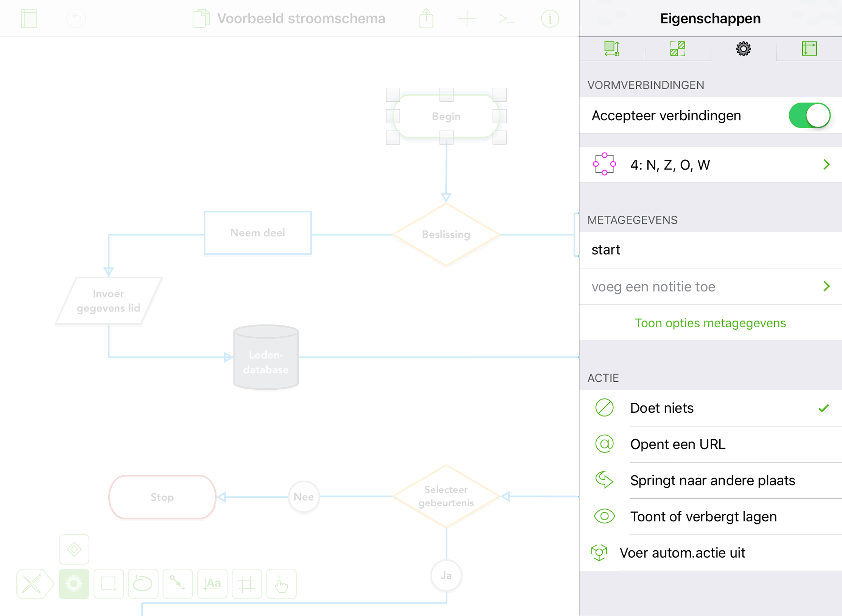The height and width of the screenshot is (616, 842).
Task: Open the automation console prompt icon
Action: (506, 18)
